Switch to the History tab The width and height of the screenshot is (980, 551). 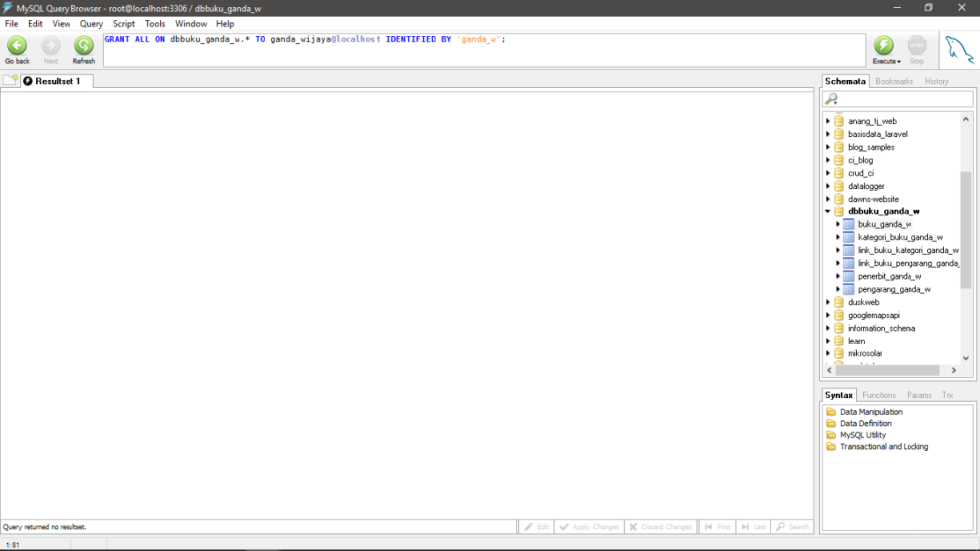click(x=937, y=81)
